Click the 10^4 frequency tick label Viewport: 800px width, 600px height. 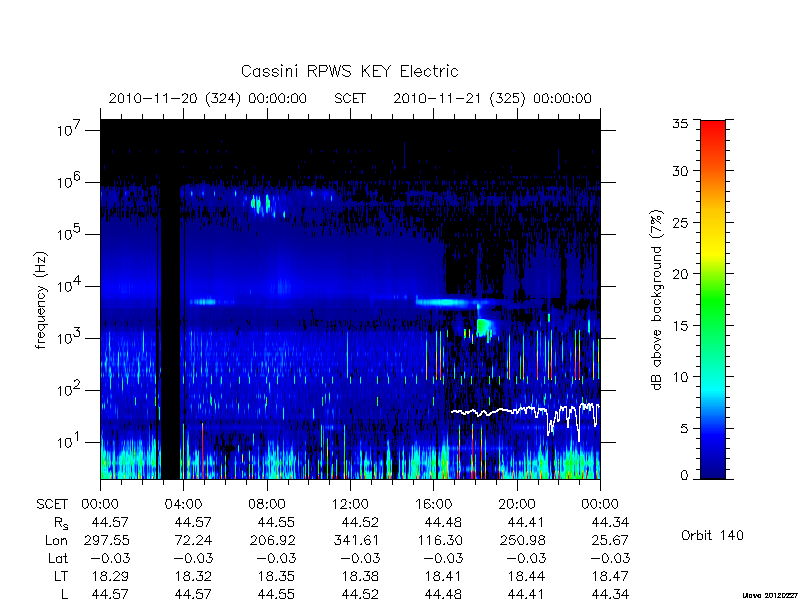[70, 285]
